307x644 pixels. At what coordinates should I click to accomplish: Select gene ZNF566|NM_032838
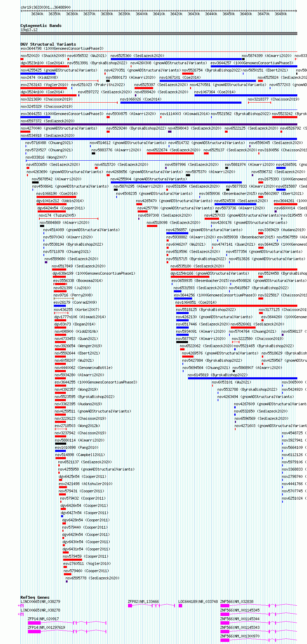pos(237,602)
